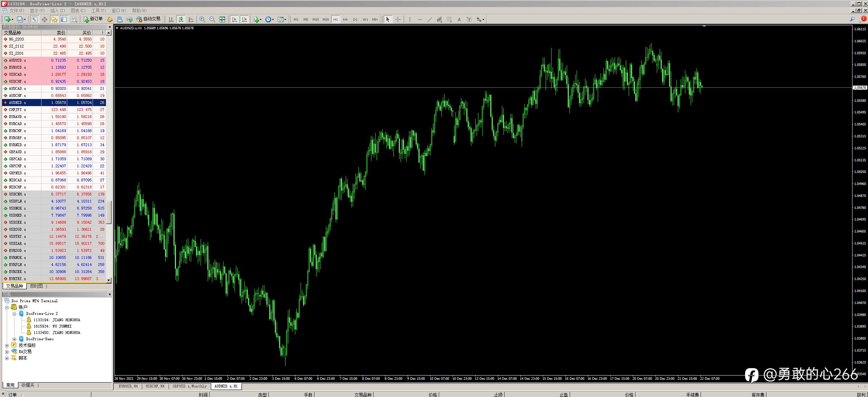Select the equidistant channel tool
This screenshot has height=397, width=868.
tap(439, 19)
